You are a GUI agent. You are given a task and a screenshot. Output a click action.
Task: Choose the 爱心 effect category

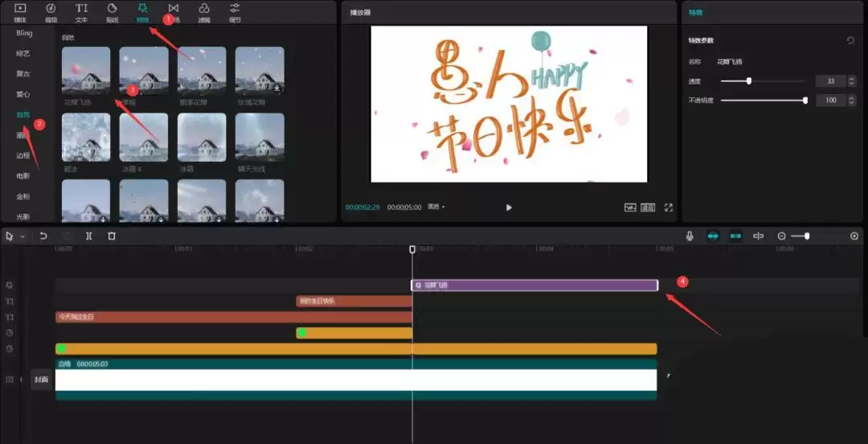point(23,94)
